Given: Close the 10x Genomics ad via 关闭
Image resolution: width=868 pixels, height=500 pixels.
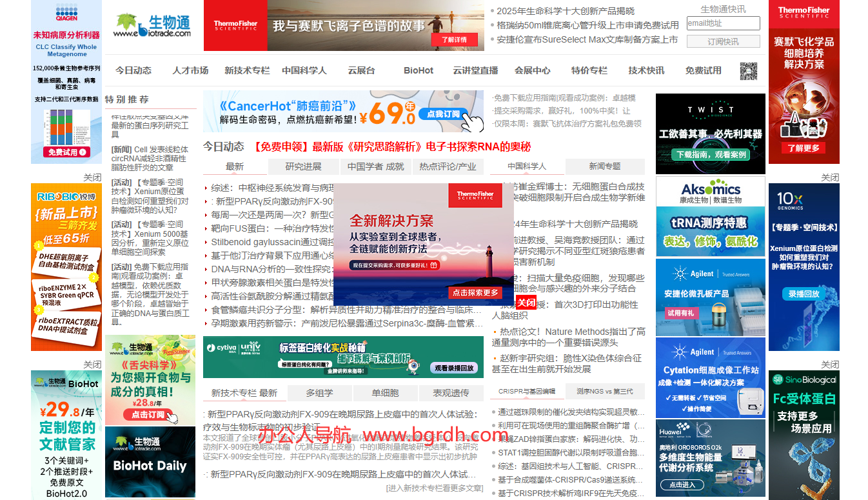Looking at the screenshot, I should 830,177.
